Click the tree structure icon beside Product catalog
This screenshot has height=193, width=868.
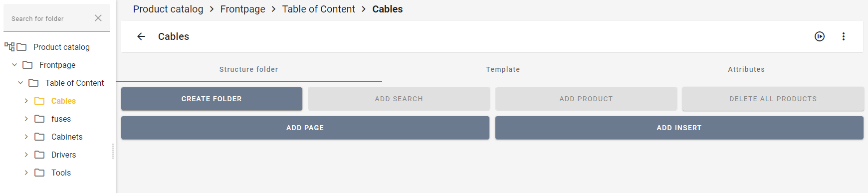9,47
